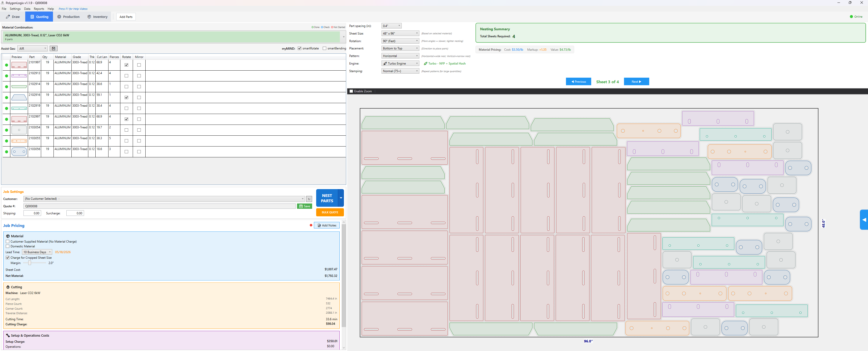The image size is (868, 351).
Task: Open the Pattern Horizontal dropdown
Action: pos(400,56)
